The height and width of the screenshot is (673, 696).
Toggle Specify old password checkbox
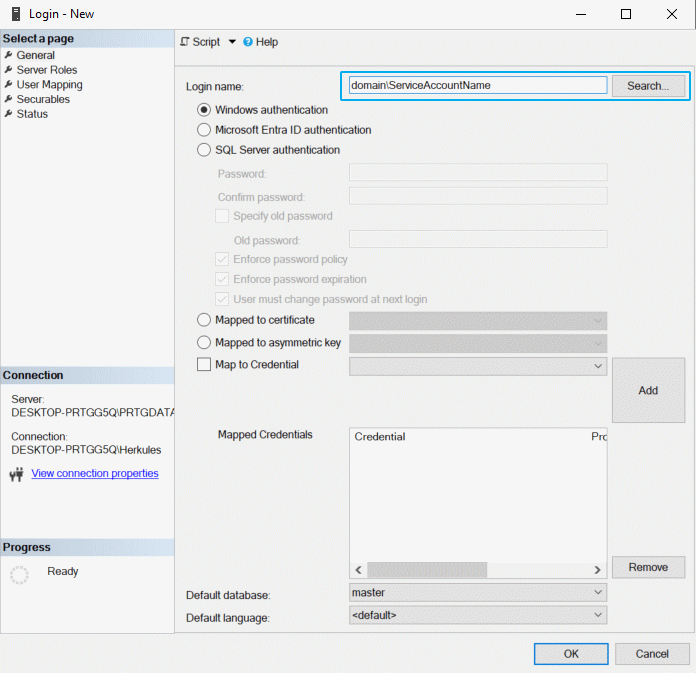pyautogui.click(x=222, y=216)
